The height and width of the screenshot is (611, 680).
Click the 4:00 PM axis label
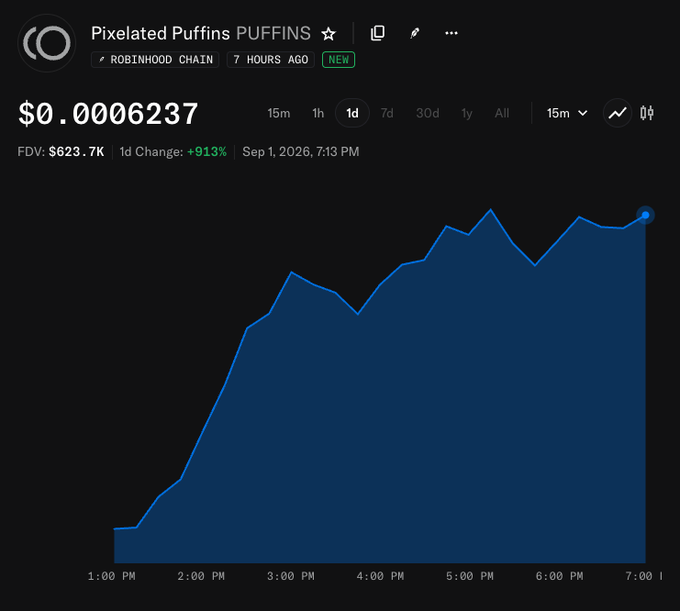pyautogui.click(x=380, y=576)
